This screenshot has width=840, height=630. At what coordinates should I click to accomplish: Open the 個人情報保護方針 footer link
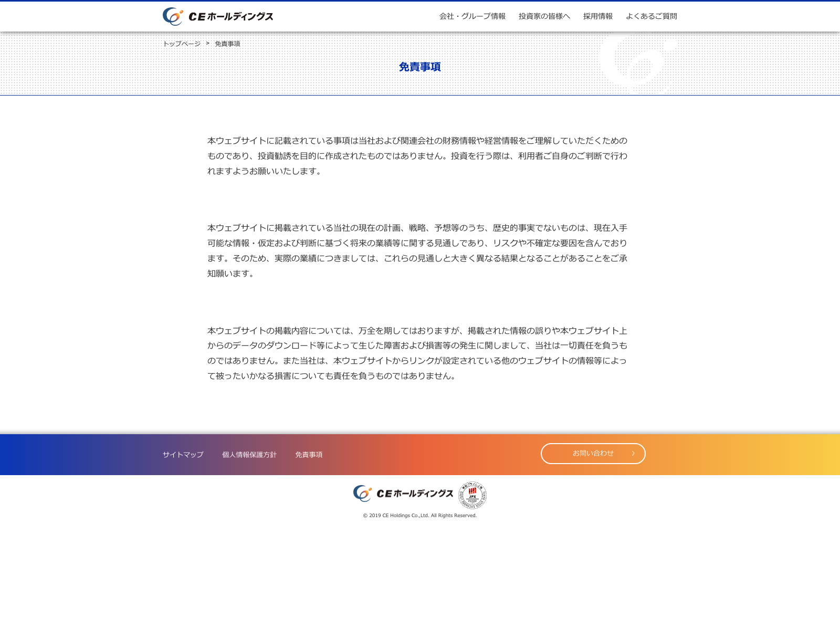point(249,455)
